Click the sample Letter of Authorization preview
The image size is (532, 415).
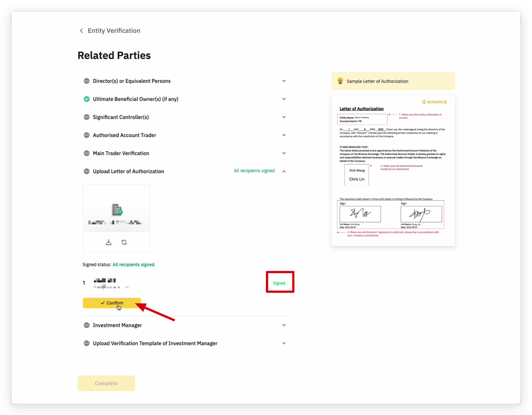coord(393,171)
